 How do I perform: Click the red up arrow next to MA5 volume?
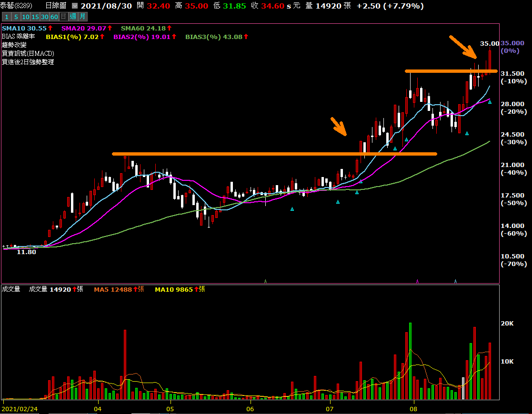tap(136, 289)
